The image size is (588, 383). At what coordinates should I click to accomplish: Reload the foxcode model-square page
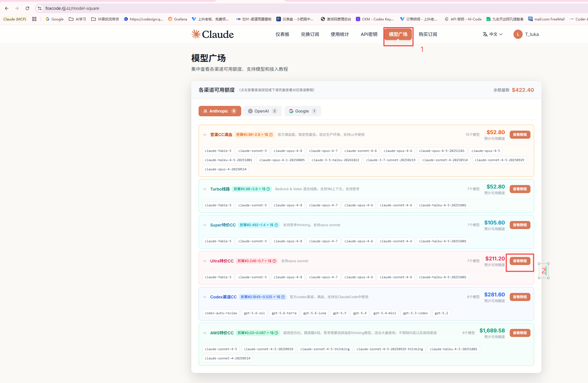coord(27,8)
